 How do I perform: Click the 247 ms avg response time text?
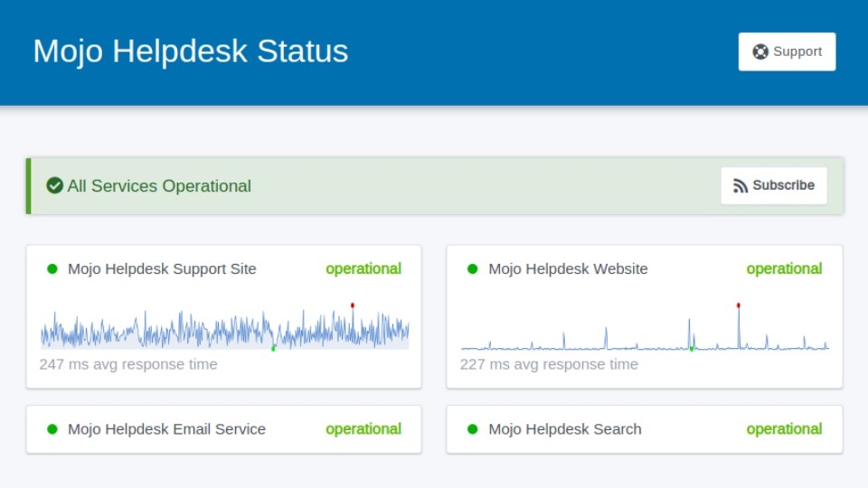[x=128, y=364]
